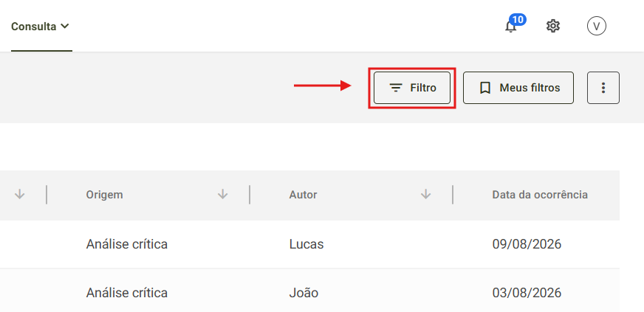Image resolution: width=644 pixels, height=312 pixels.
Task: Click the Data da ocorrência column header
Action: tap(540, 194)
